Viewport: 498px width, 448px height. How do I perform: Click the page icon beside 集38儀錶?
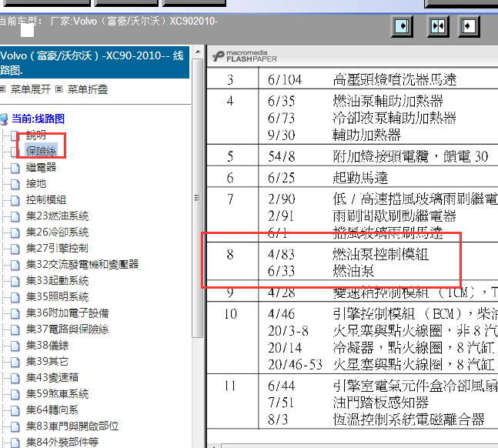pyautogui.click(x=15, y=346)
